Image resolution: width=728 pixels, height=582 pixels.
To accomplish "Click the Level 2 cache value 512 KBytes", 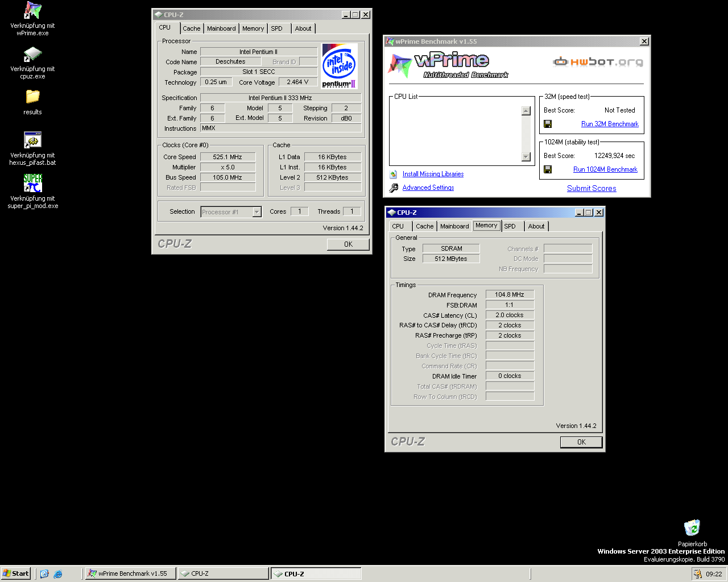I will tap(333, 177).
